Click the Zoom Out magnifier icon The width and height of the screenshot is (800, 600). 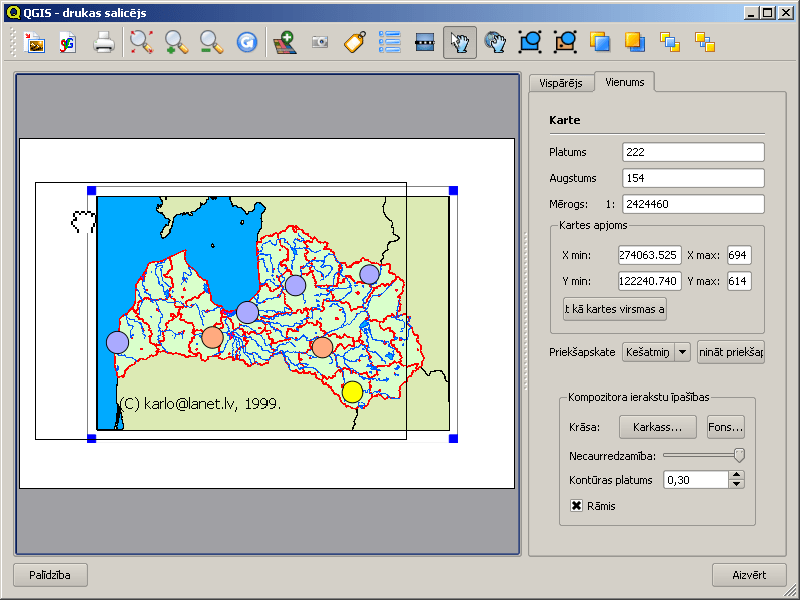click(x=211, y=43)
